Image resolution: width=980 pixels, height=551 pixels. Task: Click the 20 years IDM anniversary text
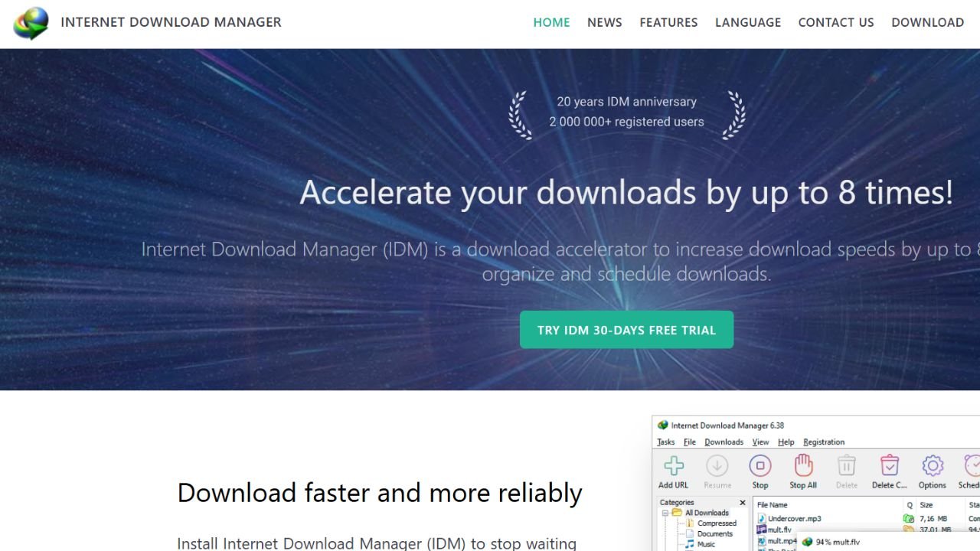626,102
